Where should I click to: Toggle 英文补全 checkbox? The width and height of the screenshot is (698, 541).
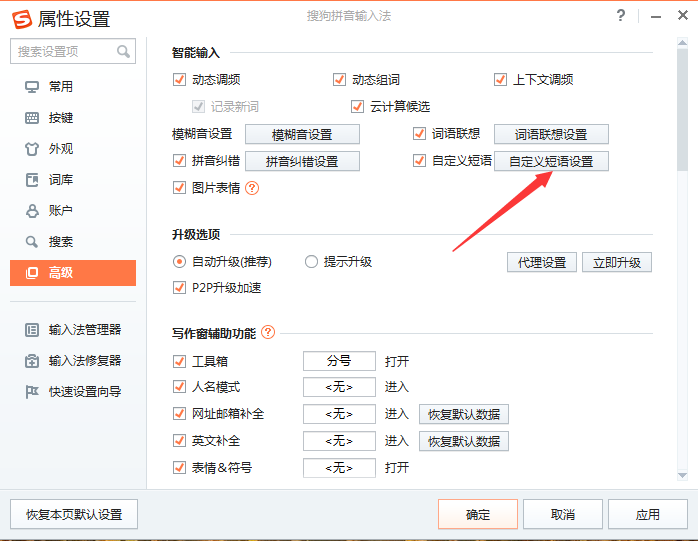[x=179, y=441]
